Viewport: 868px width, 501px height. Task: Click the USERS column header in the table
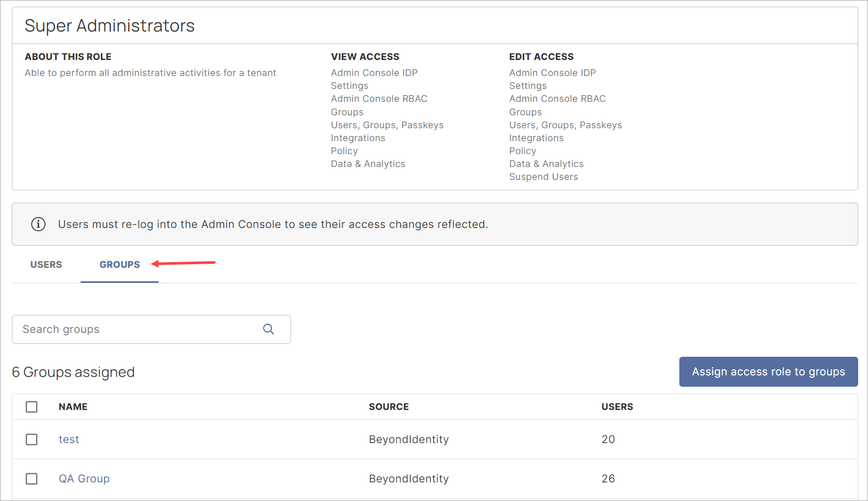pos(617,407)
